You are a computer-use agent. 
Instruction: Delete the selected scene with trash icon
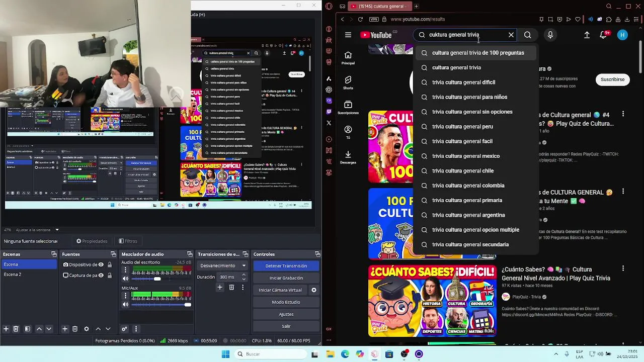coord(16,329)
